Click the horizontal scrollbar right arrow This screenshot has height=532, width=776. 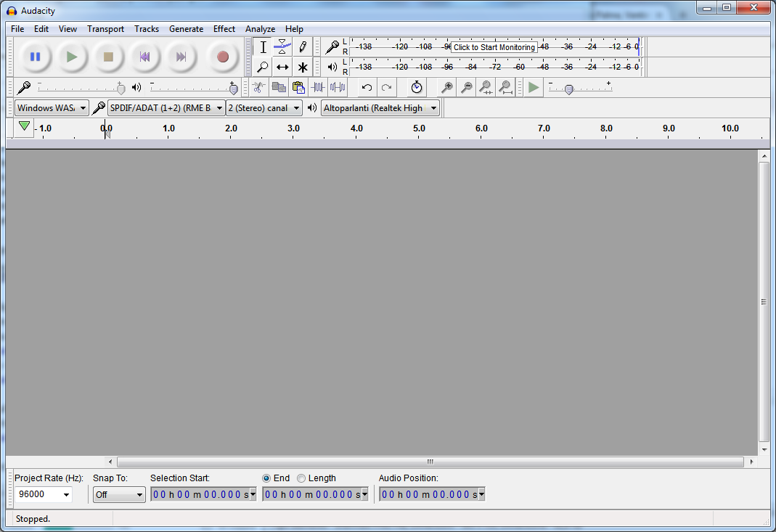click(752, 462)
